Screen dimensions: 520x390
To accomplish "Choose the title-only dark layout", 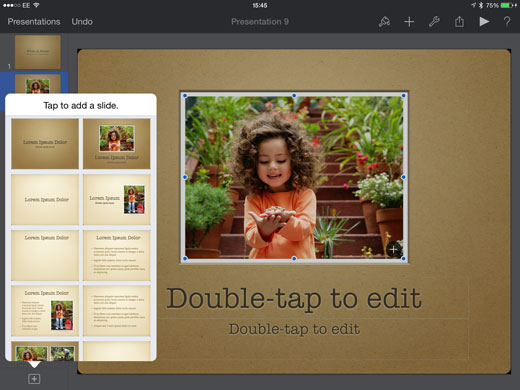I will pyautogui.click(x=45, y=144).
